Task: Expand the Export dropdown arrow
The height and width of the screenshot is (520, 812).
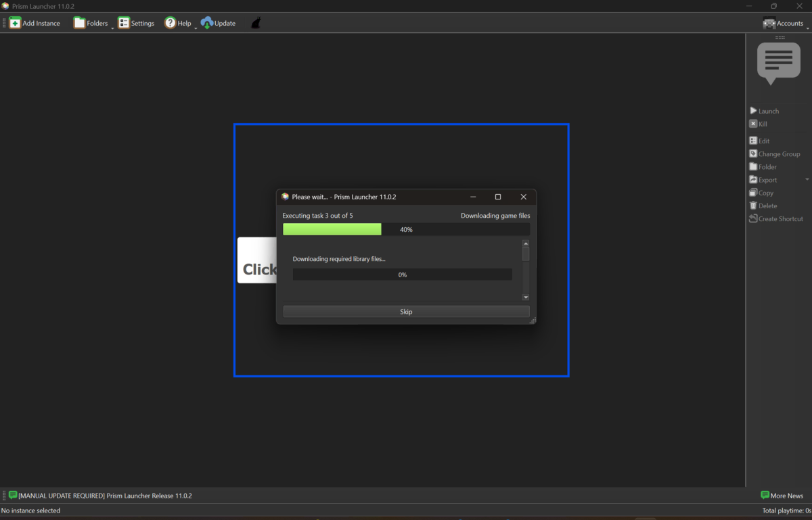Action: pos(807,180)
